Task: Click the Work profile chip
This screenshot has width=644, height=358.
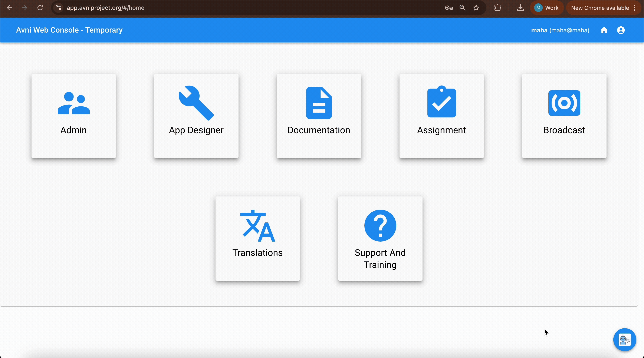Action: pos(546,8)
